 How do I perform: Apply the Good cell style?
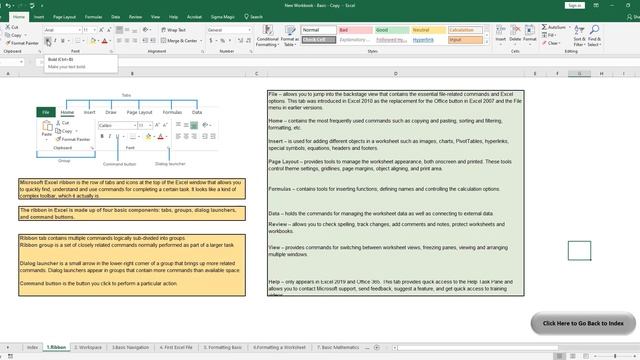391,30
